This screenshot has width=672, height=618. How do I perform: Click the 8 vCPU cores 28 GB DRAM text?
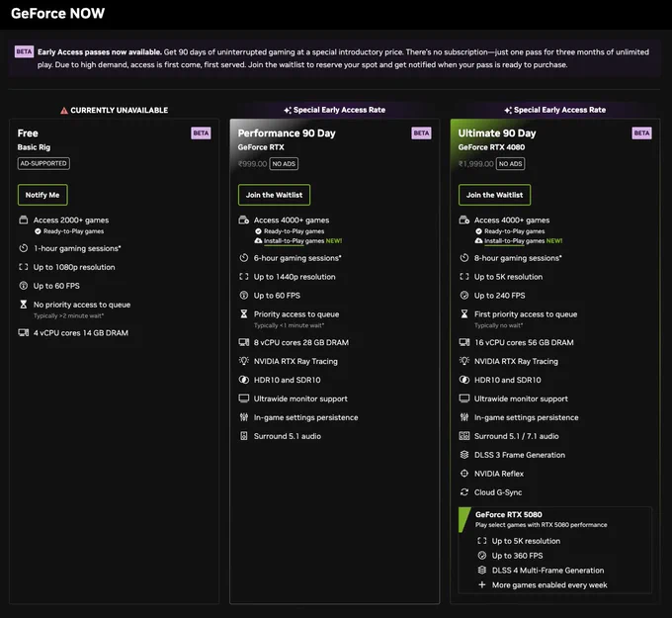pos(301,342)
